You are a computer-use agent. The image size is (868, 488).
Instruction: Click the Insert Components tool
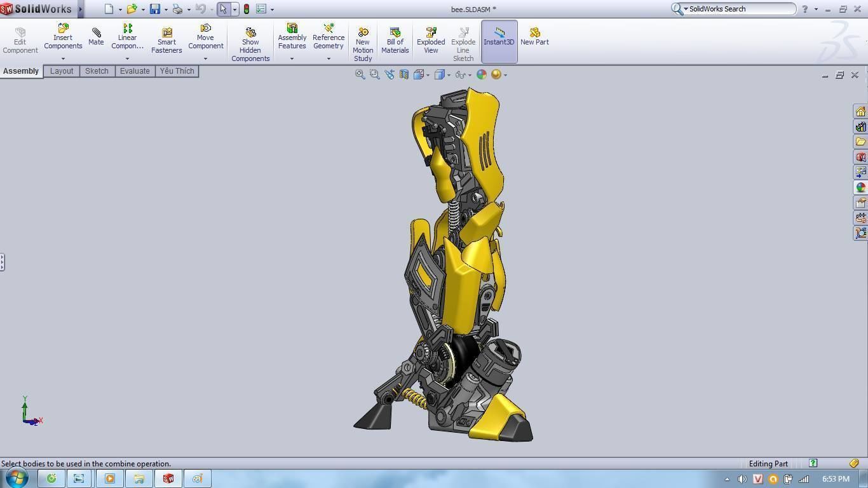click(63, 37)
